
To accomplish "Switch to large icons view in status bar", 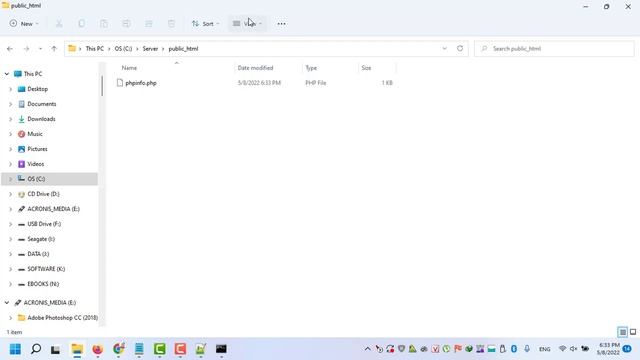I will 633,332.
